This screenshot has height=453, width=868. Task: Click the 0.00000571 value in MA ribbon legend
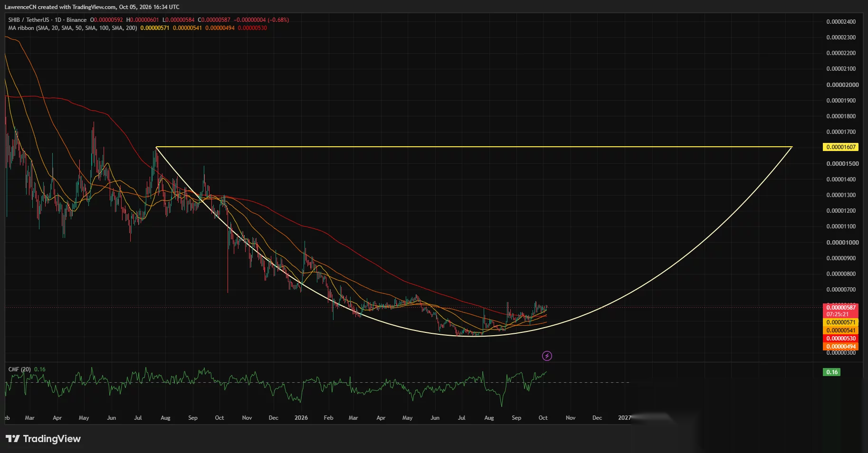tap(155, 28)
